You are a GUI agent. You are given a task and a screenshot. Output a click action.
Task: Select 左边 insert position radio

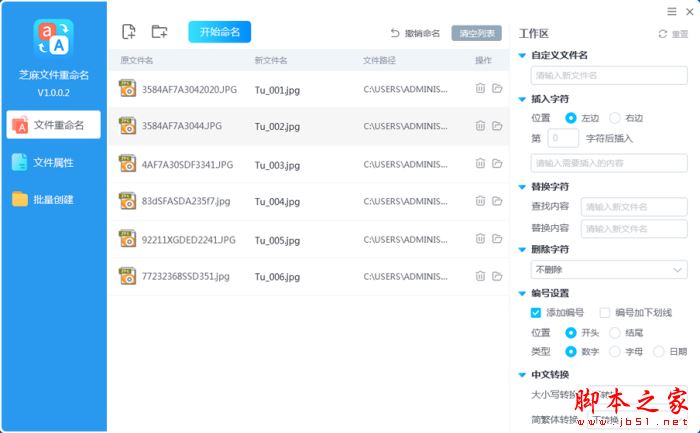click(x=571, y=118)
